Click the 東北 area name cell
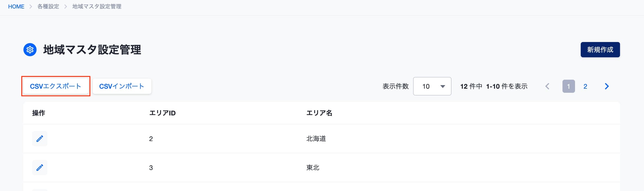 313,168
